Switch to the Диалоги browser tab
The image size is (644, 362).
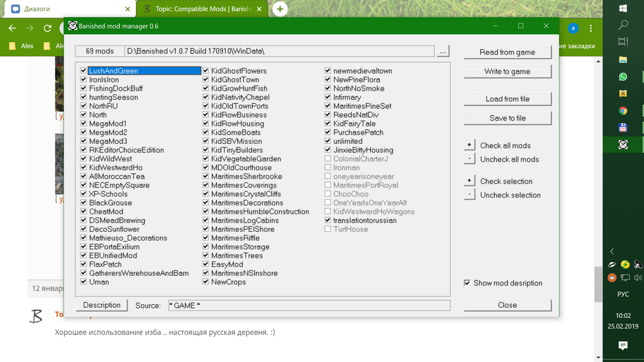tap(70, 9)
